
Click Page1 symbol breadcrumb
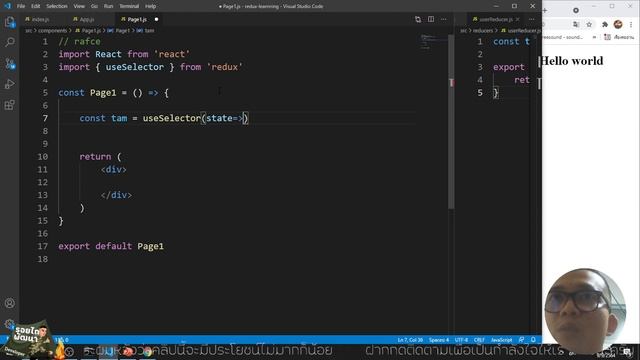tap(119, 31)
